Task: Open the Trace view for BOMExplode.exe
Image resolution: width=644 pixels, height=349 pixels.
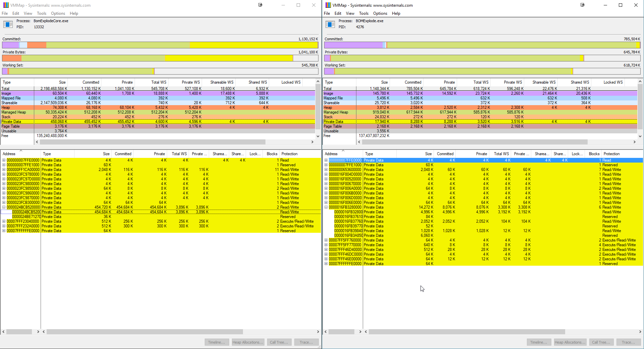Action: tap(628, 342)
